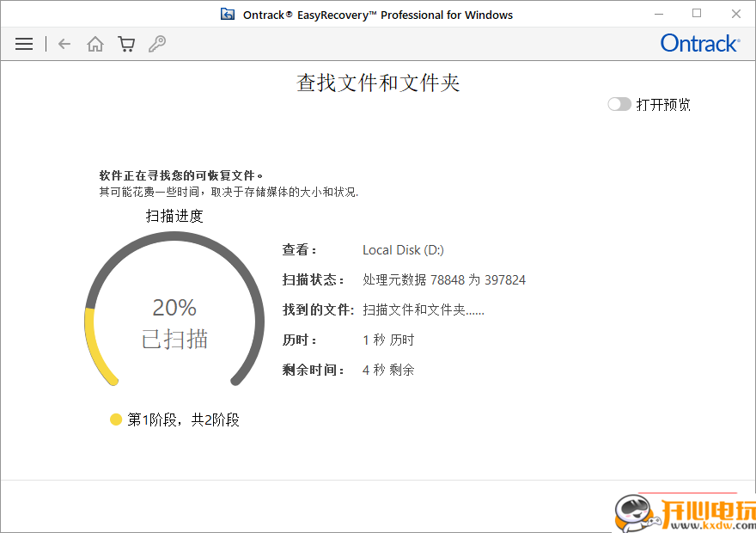Open the shopping cart to purchase
Viewport: 756px width, 533px height.
coord(126,43)
